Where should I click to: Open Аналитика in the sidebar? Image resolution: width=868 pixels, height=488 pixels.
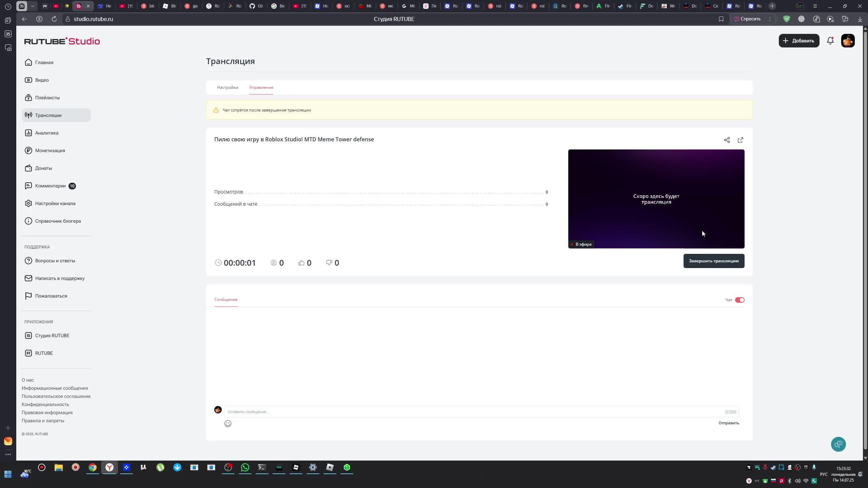47,133
